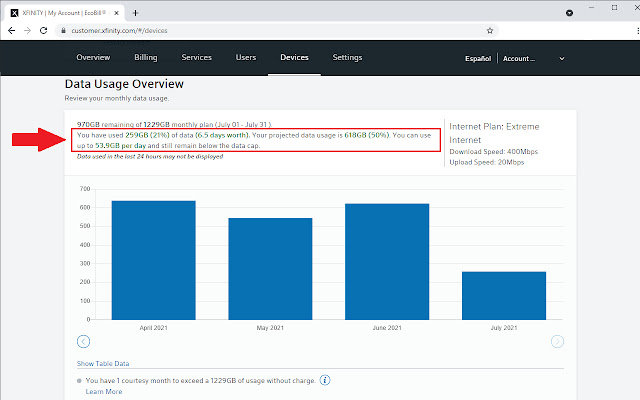Click the browser forward arrow
Screen dimensions: 640x400
click(27, 31)
